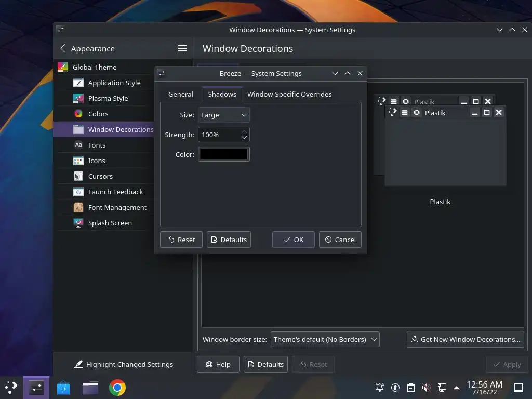Click the Window Decorations sidebar icon
Viewport: 532px width, 399px height.
[x=78, y=129]
